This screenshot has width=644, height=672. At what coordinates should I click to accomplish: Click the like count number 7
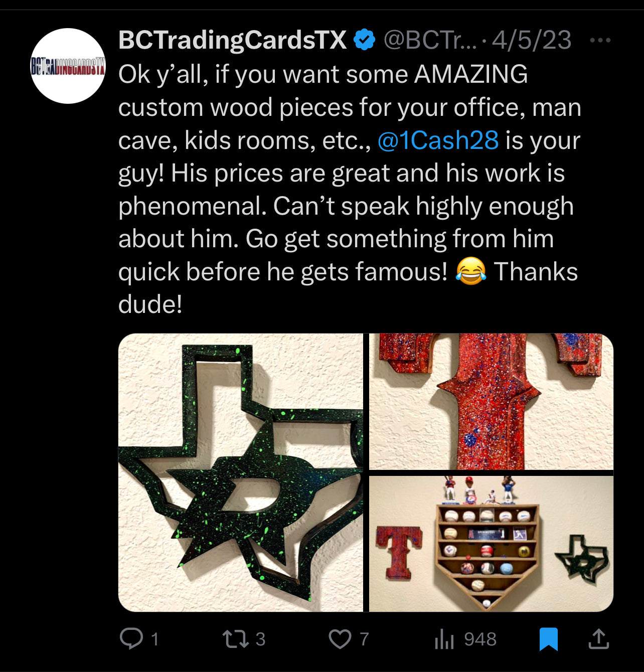click(x=364, y=639)
